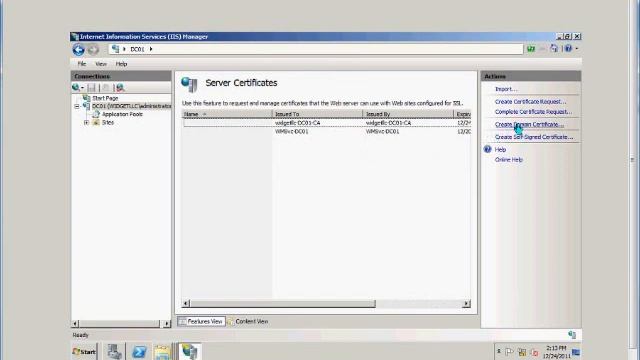The image size is (640, 360).
Task: Click the server icon in address bar
Action: pyautogui.click(x=116, y=49)
